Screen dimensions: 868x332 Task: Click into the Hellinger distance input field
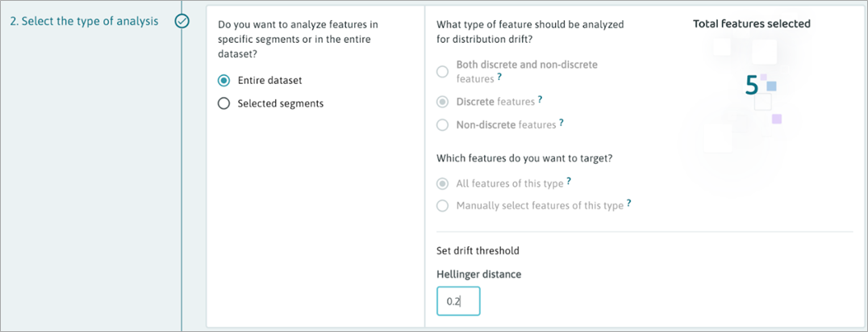pos(458,301)
